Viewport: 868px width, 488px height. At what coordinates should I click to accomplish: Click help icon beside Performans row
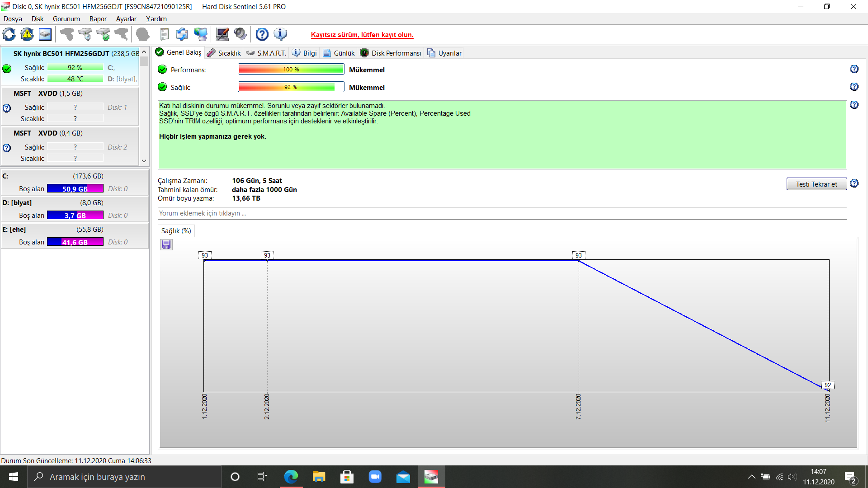854,69
